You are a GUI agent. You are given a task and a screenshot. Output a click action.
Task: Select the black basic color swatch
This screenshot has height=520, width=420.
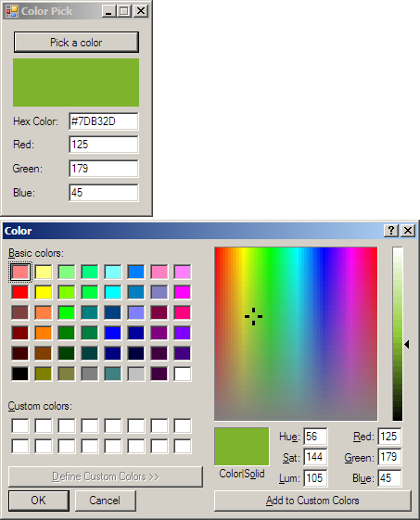pos(20,374)
